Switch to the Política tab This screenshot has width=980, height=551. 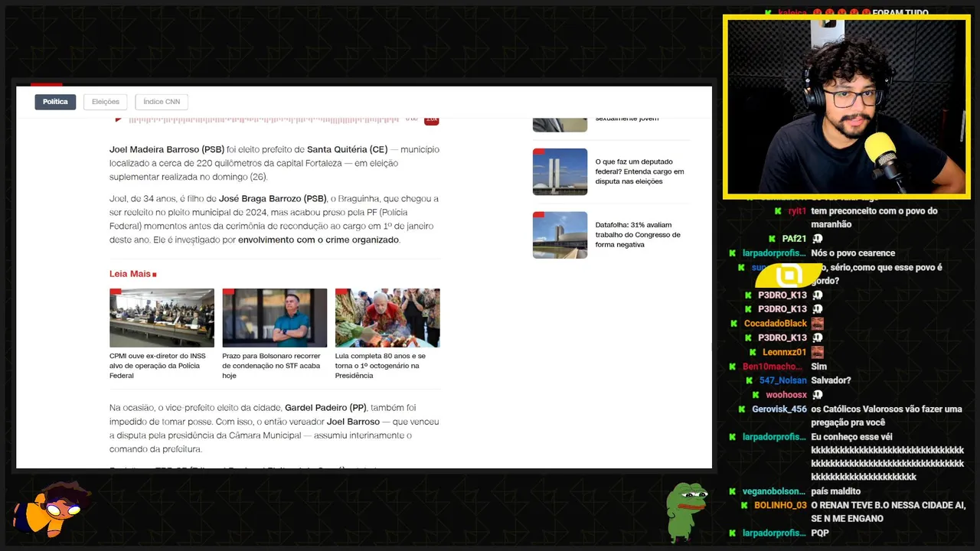(55, 102)
